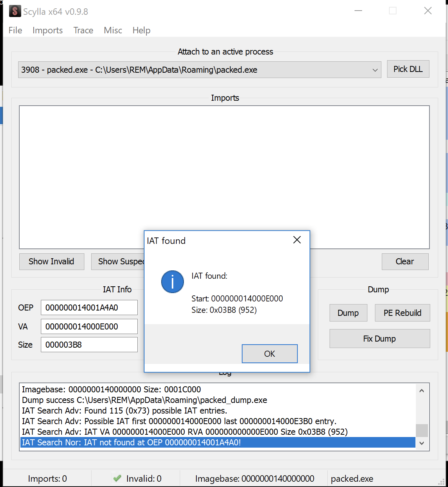Screen dimensions: 448x487
Task: Click the 'Start: 000000014000E000' dialog text
Action: (x=237, y=298)
